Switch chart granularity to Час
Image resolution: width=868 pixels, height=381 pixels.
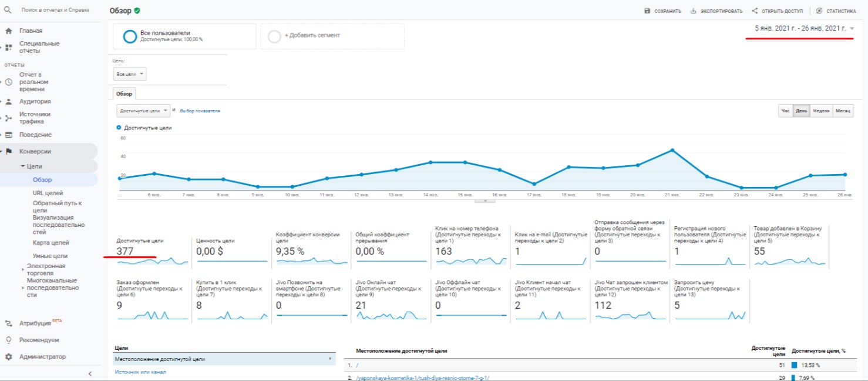point(785,111)
